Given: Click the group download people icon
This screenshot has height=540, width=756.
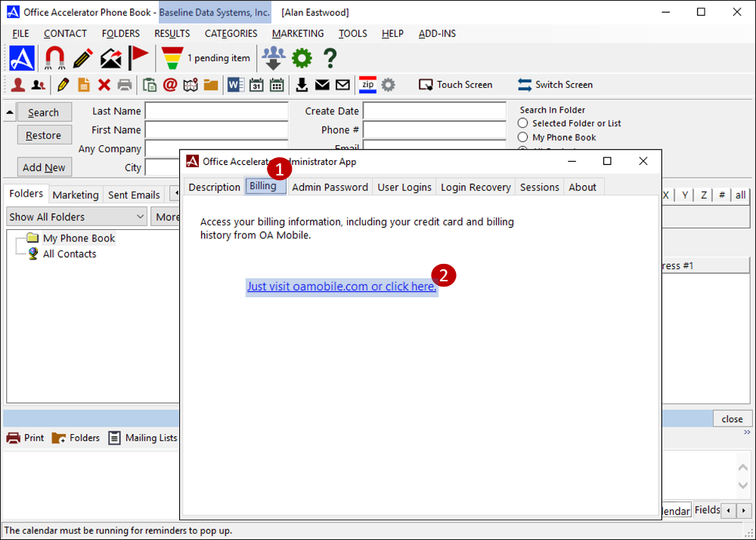Looking at the screenshot, I should [274, 57].
